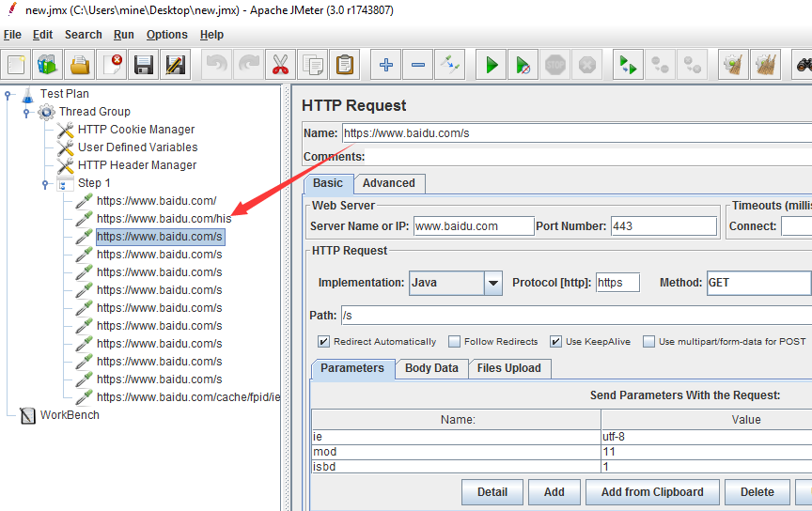
Task: Click the Add from Clipboard button
Action: tap(652, 492)
